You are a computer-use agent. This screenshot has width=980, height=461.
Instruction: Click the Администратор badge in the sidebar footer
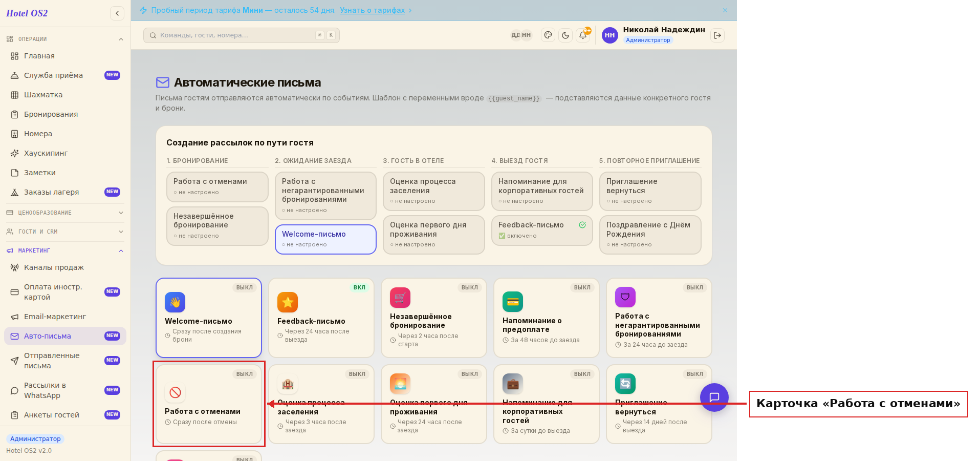click(x=35, y=439)
